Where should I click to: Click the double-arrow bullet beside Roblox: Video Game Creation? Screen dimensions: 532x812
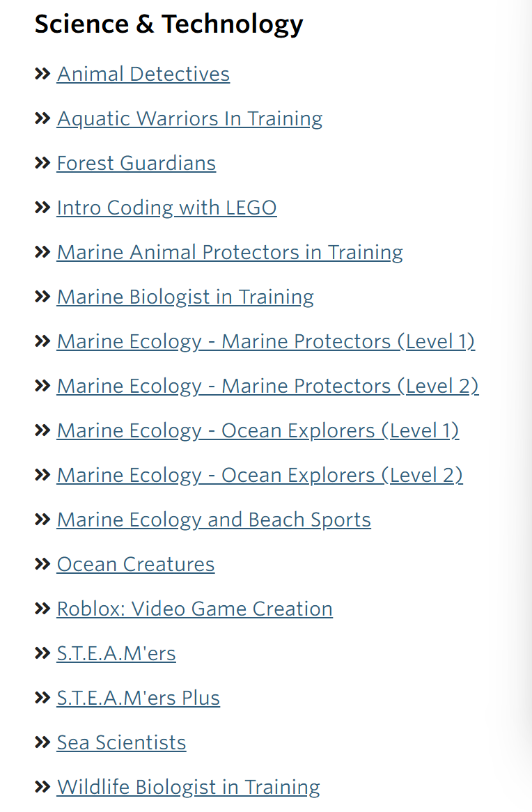click(42, 609)
